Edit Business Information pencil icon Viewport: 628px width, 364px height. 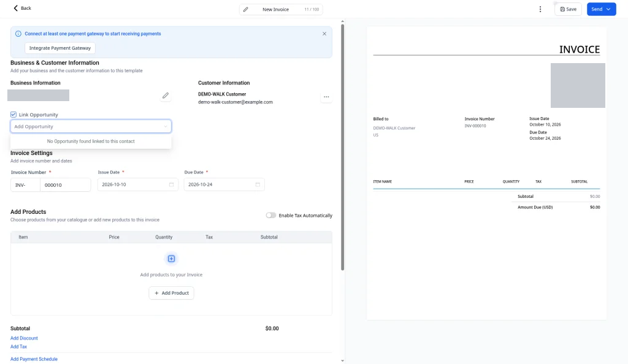(166, 96)
